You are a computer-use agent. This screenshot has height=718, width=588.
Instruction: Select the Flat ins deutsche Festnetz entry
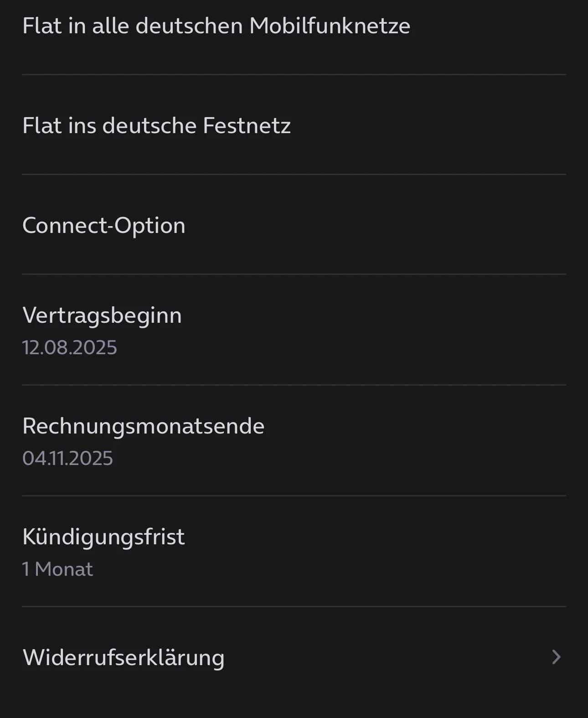156,125
